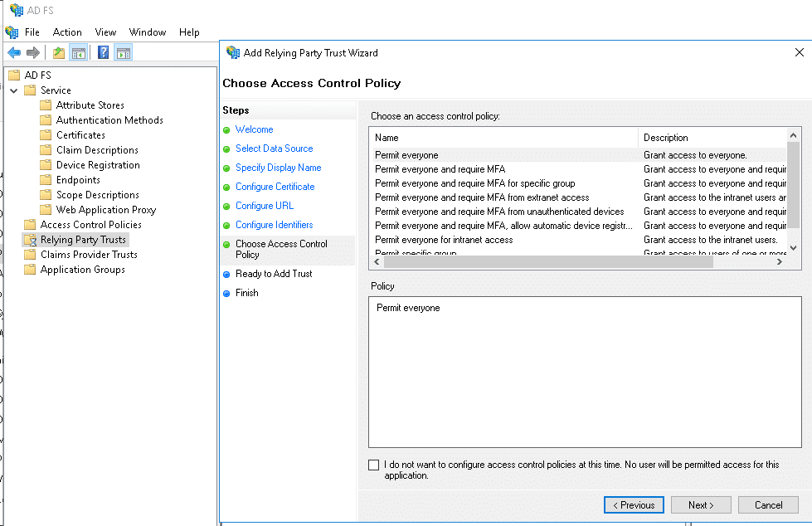The height and width of the screenshot is (526, 812).
Task: Select the require MFA from unauthenticated devices policy
Action: coord(578,212)
